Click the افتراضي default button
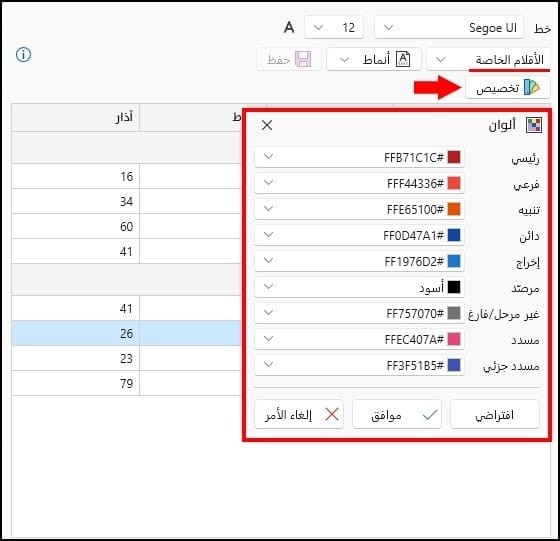560x541 pixels. point(495,415)
